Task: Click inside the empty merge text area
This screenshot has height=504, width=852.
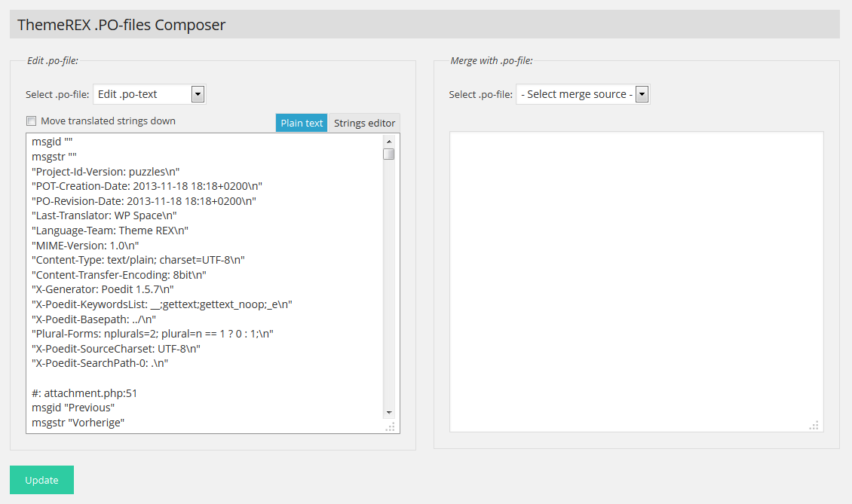Action: 636,281
